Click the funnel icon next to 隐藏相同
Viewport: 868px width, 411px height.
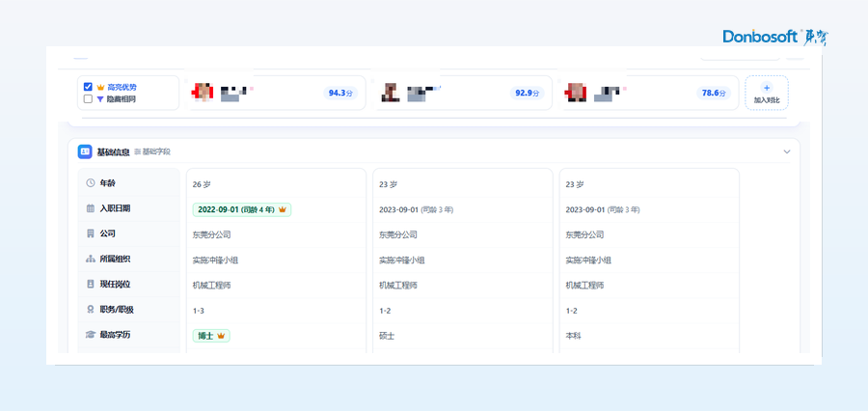pyautogui.click(x=100, y=99)
